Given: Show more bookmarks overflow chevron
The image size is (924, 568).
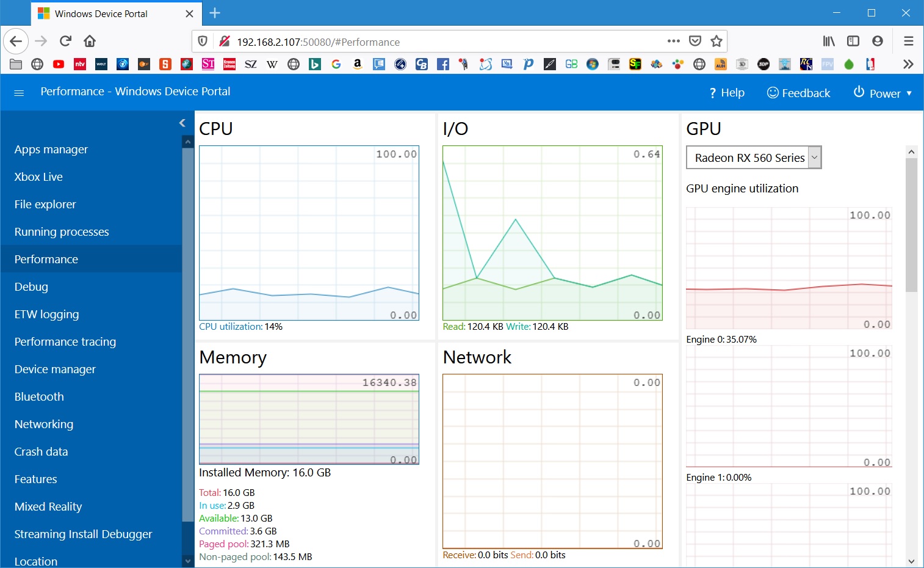Looking at the screenshot, I should (x=908, y=64).
